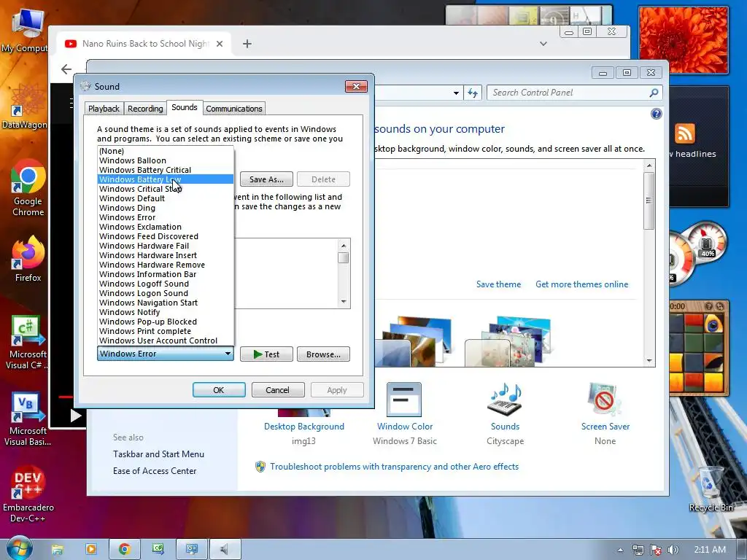
Task: Open Troubleshoot transparency and Aero effects link
Action: (x=394, y=467)
